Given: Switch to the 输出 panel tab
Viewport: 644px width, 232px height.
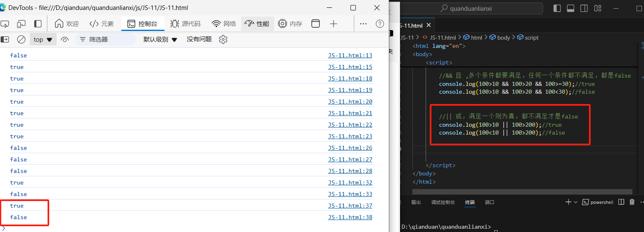Looking at the screenshot, I should click(x=416, y=202).
